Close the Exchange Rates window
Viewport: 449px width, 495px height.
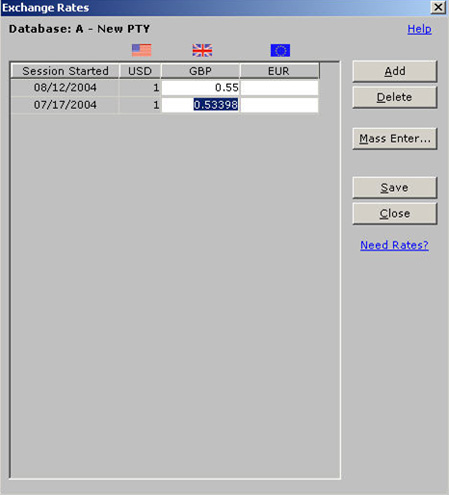(438, 7)
